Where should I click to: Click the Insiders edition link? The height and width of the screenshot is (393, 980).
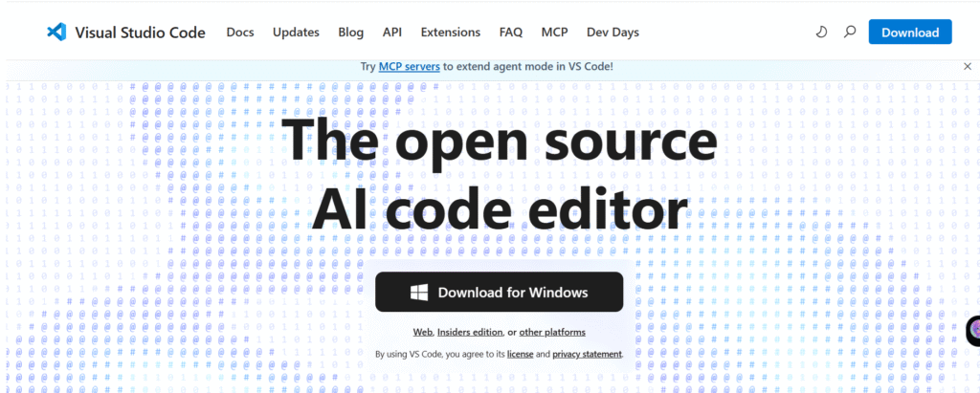coord(470,332)
